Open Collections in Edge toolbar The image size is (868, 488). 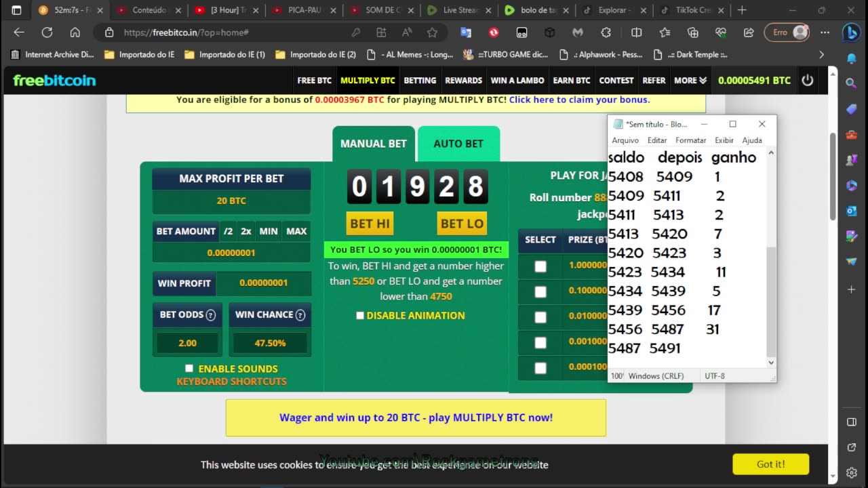point(692,33)
